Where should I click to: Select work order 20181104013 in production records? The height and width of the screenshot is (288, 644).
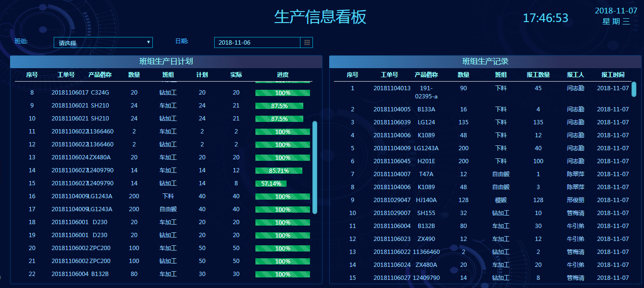tap(392, 88)
